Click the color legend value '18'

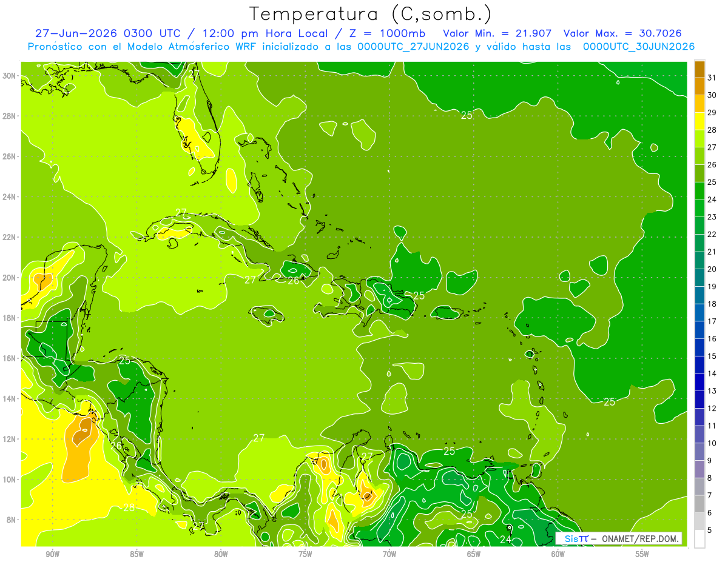(x=712, y=304)
